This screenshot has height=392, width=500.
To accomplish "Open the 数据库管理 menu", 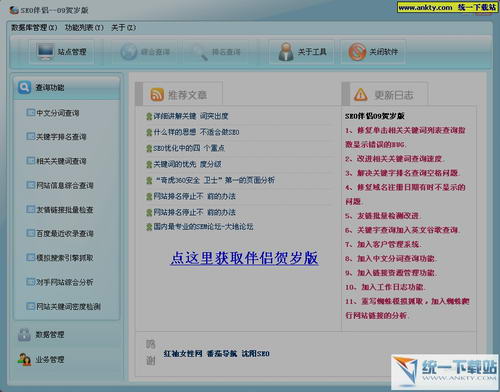I will pos(34,28).
